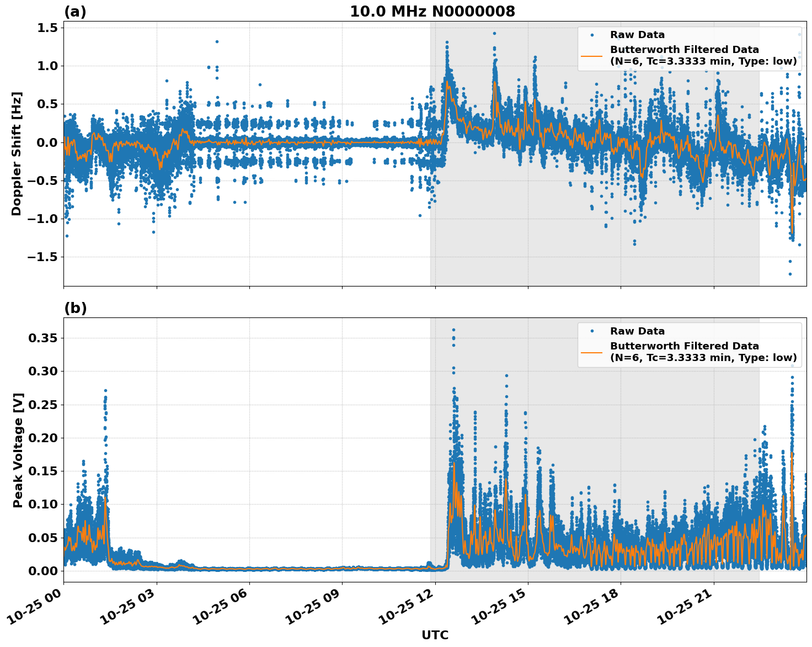The image size is (812, 647).
Task: Click the UTC x-axis label
Action: coord(435,635)
